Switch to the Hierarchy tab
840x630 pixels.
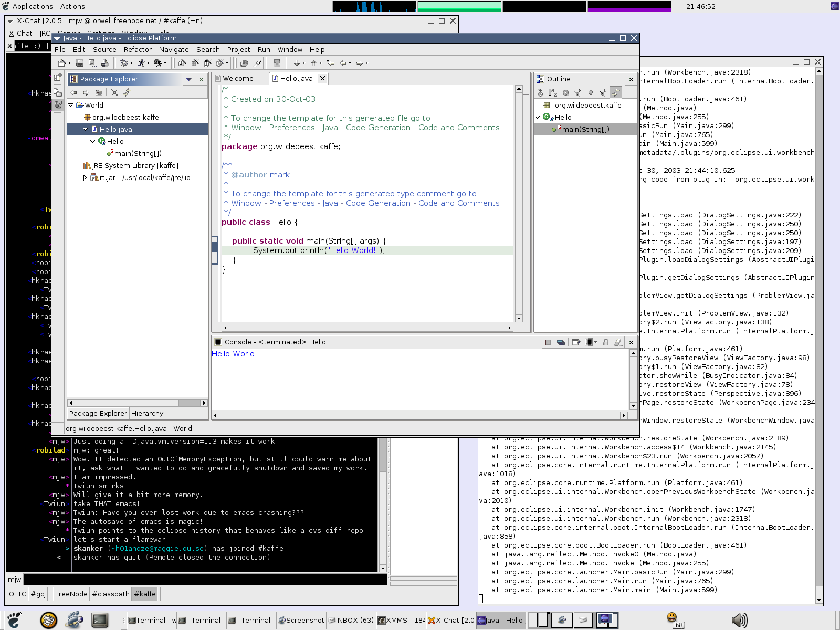(x=147, y=414)
